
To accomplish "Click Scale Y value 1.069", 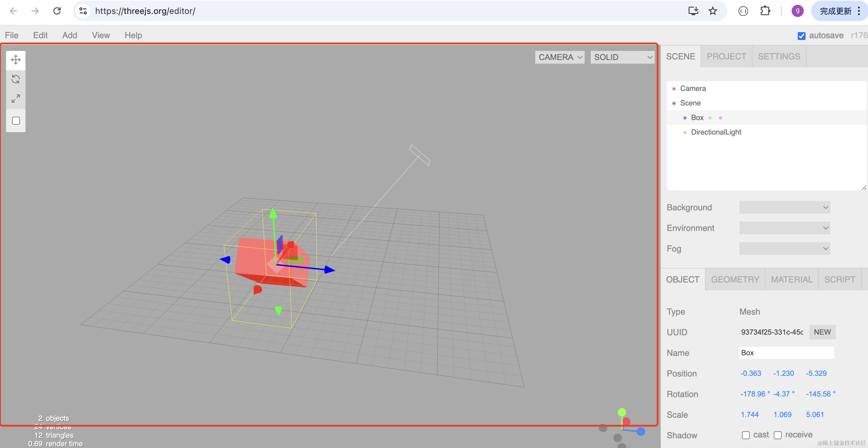I will 782,414.
